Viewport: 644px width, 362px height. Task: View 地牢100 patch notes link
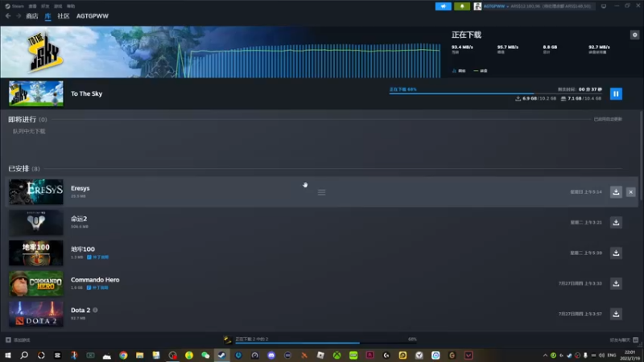(97, 257)
